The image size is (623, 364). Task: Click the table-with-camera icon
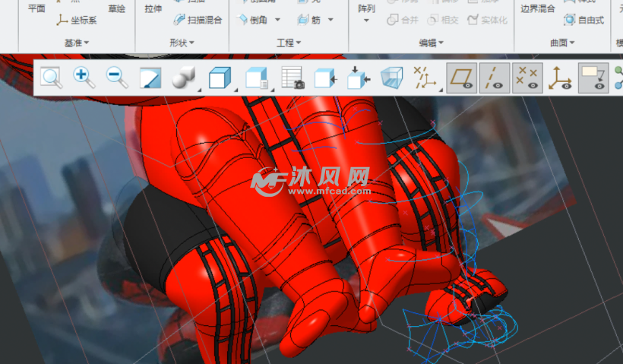click(x=293, y=78)
